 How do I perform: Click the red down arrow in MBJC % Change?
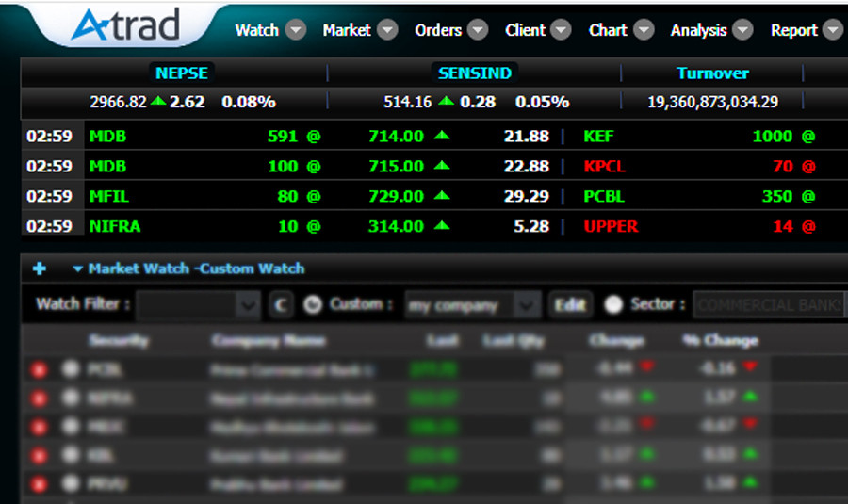pyautogui.click(x=750, y=425)
